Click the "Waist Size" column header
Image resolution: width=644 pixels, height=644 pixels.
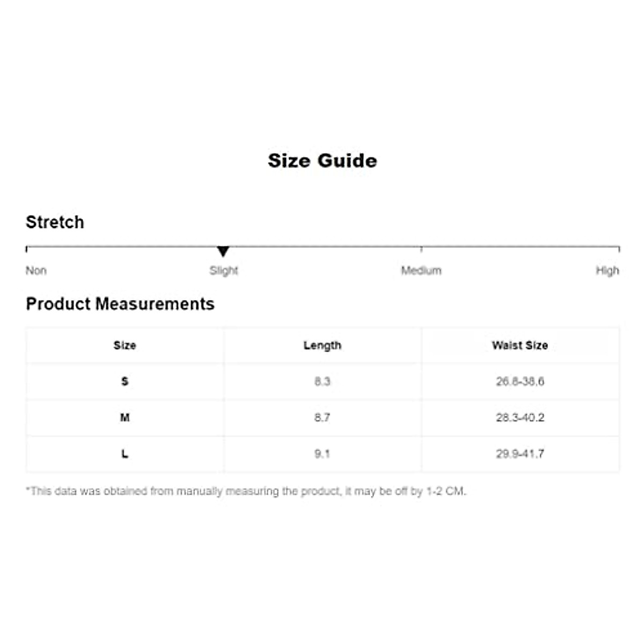point(519,346)
